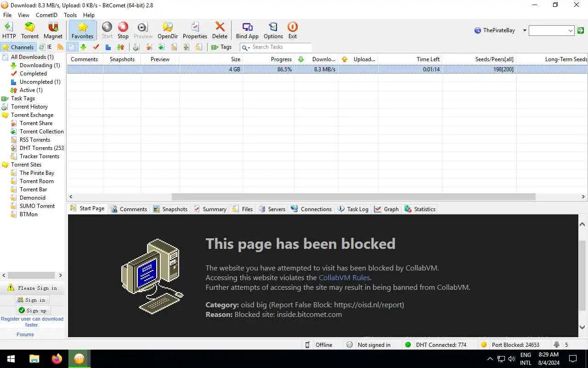Click the green Downloading filter arrow icon

(x=83, y=47)
